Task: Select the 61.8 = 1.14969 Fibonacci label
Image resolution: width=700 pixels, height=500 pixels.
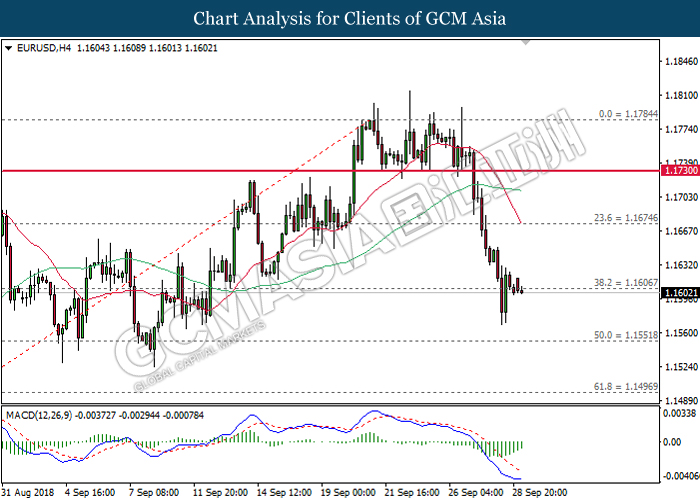Action: coord(625,387)
